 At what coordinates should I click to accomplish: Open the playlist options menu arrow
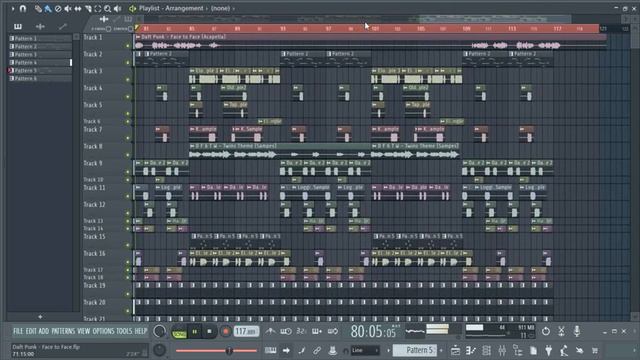[13, 8]
